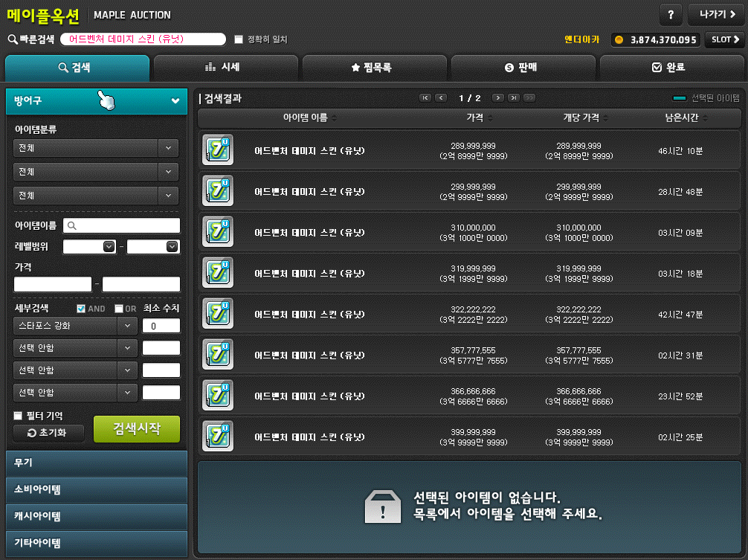The image size is (748, 560).
Task: Click the gold meso coin icon
Action: 619,39
